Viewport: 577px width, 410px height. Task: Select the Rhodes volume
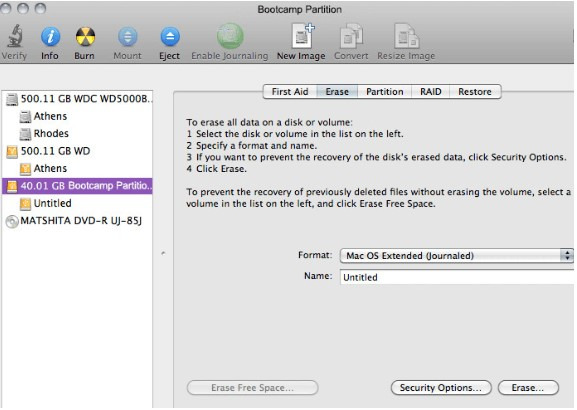pos(77,133)
